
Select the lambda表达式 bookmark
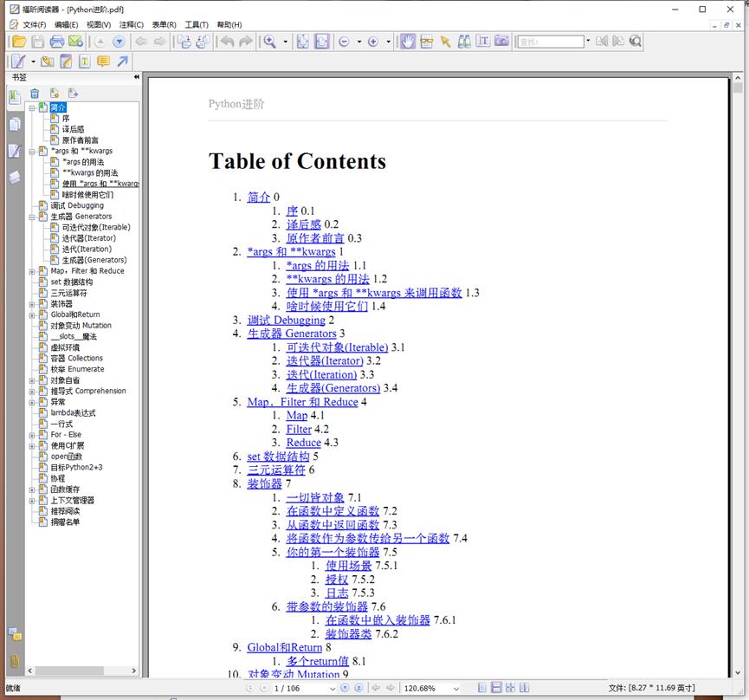pyautogui.click(x=73, y=413)
